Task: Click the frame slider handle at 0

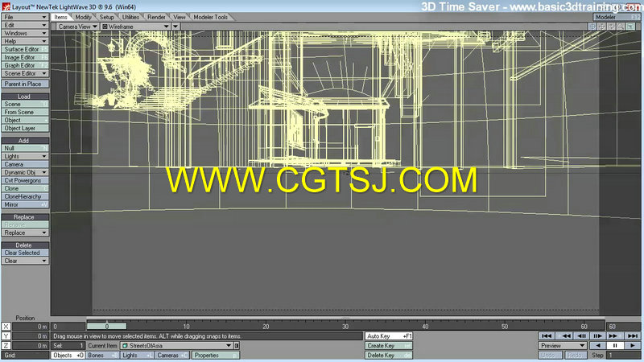Action: point(106,327)
